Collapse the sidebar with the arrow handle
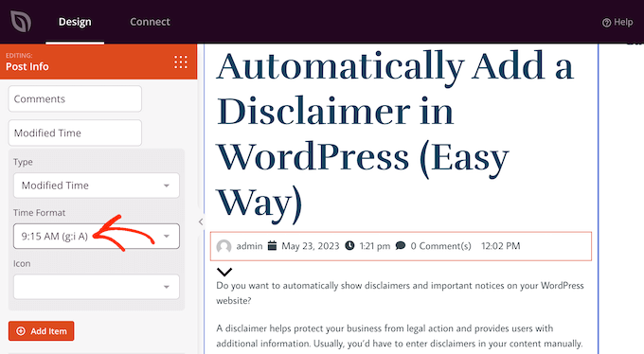644x354 pixels. pyautogui.click(x=201, y=221)
